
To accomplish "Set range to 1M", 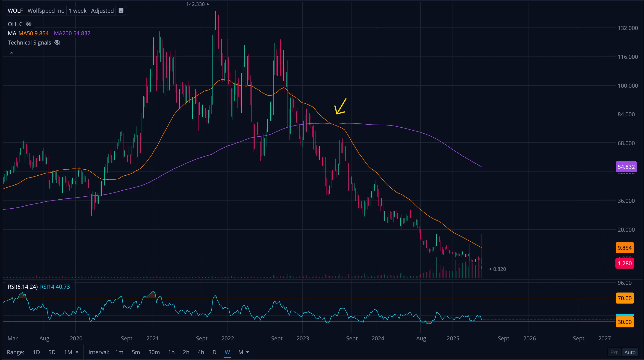I will click(68, 352).
